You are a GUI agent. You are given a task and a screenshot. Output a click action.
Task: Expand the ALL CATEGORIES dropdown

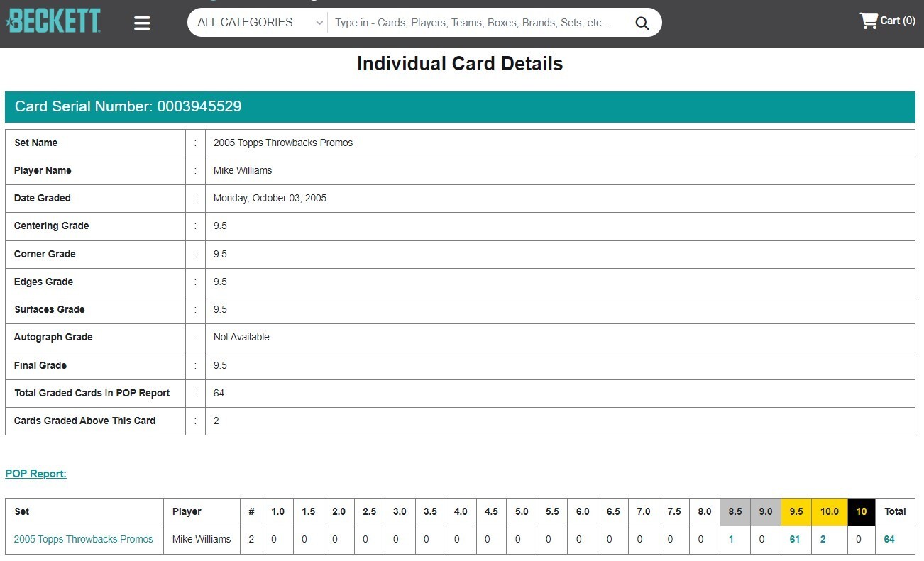point(260,23)
